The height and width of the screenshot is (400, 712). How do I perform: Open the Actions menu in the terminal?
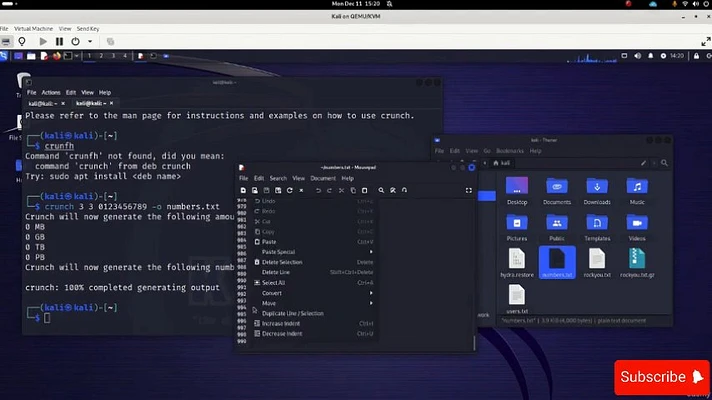pos(51,92)
